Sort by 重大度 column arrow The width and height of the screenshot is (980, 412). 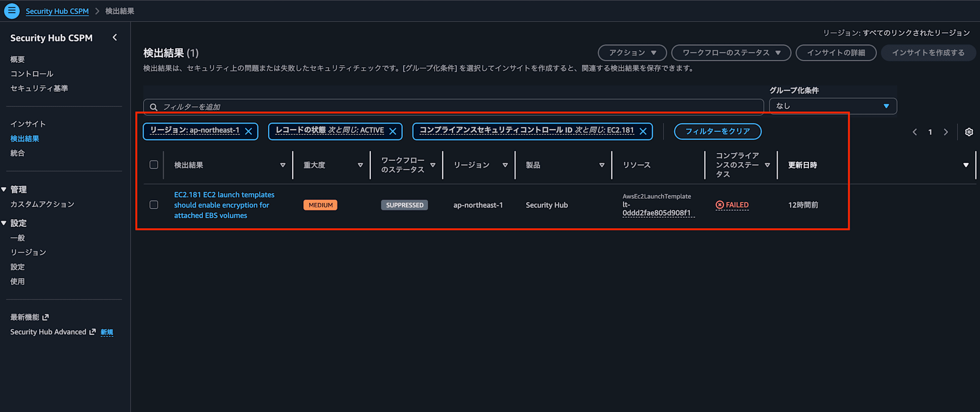coord(360,165)
